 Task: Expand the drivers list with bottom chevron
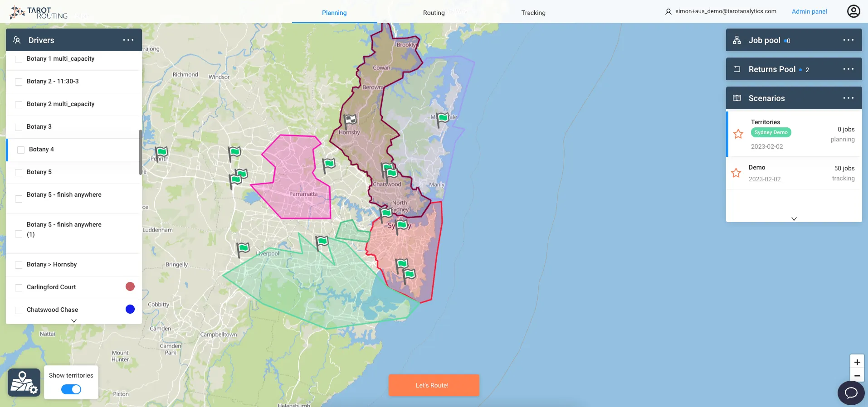tap(74, 320)
